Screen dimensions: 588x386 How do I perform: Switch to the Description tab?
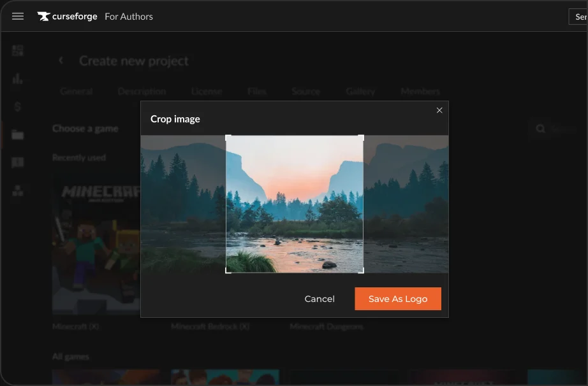tap(142, 91)
